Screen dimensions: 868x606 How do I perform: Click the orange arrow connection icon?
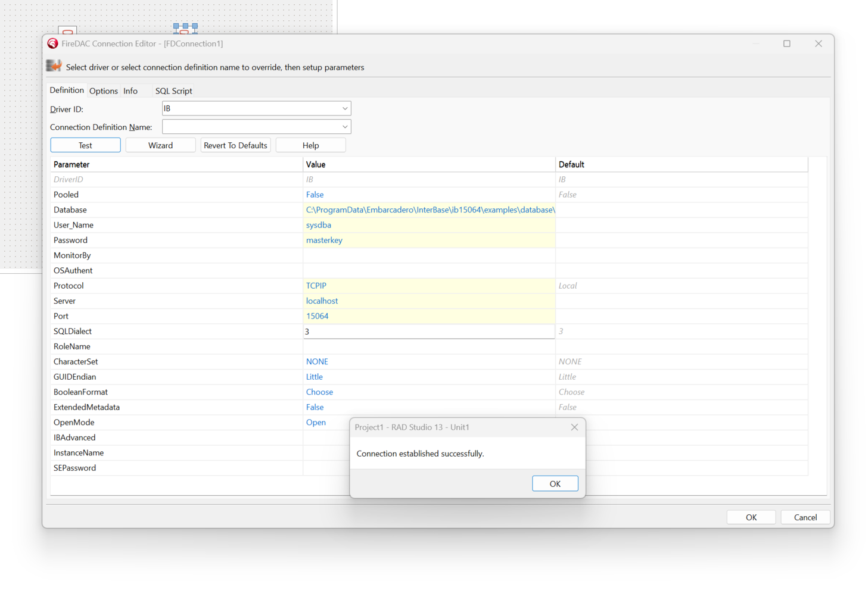(54, 66)
